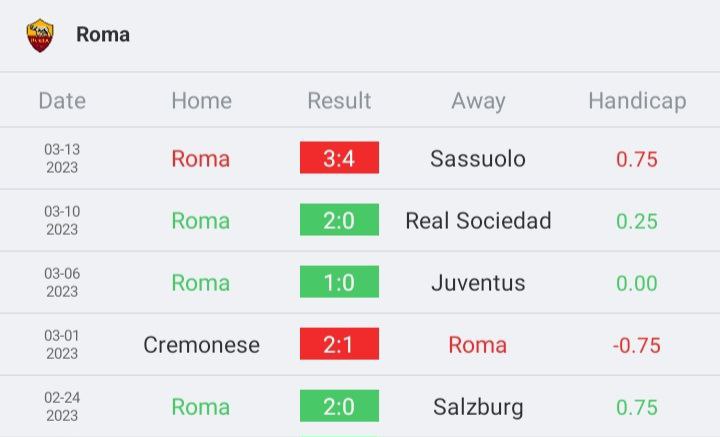This screenshot has width=720, height=437.
Task: Open the 3:4 result against Sassuolo
Action: (339, 158)
